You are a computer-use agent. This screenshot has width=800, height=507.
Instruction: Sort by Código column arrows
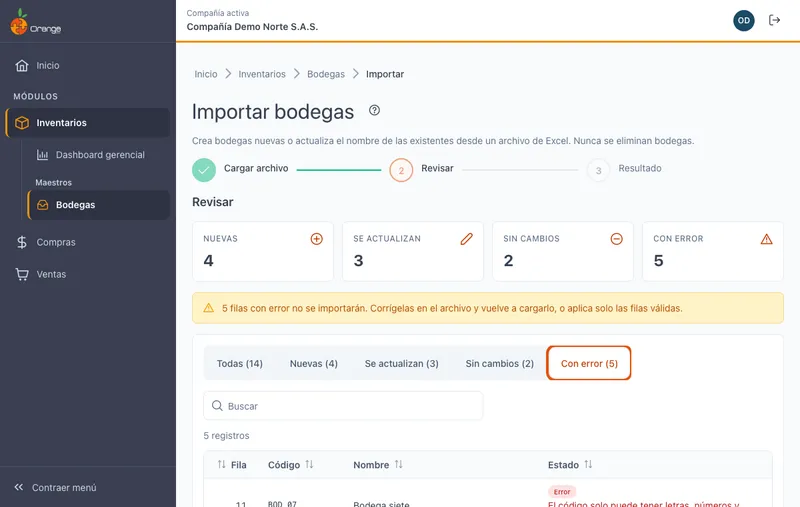(x=309, y=464)
